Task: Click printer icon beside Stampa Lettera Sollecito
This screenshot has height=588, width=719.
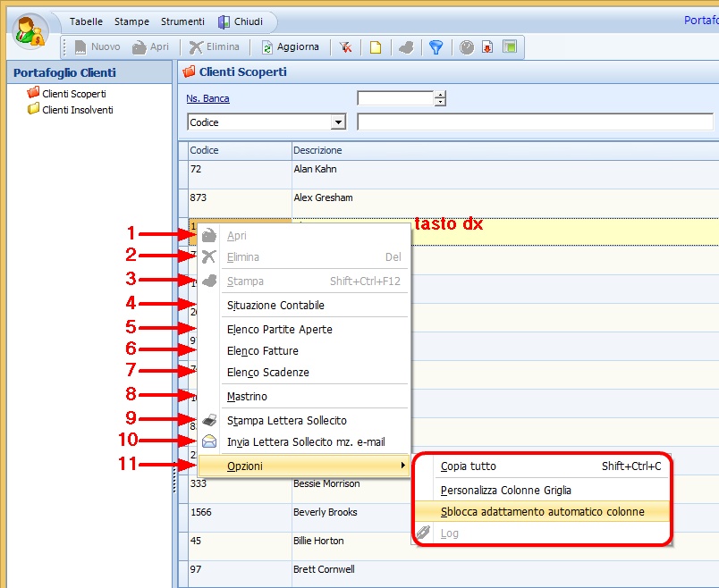Action: pyautogui.click(x=209, y=420)
